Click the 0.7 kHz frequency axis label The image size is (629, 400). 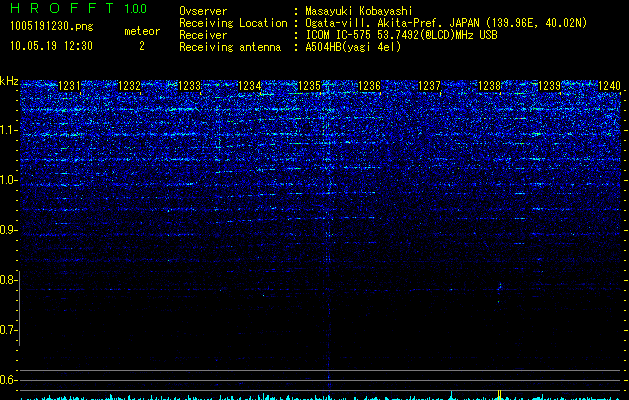coord(8,330)
